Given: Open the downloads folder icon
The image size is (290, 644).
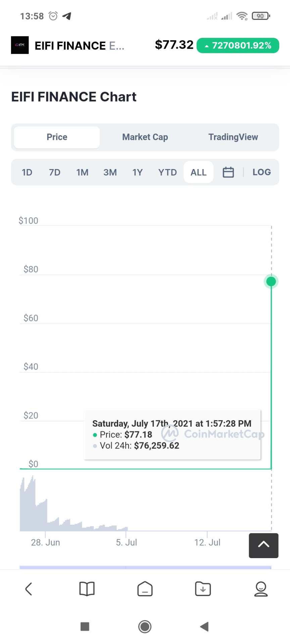Looking at the screenshot, I should point(203,589).
